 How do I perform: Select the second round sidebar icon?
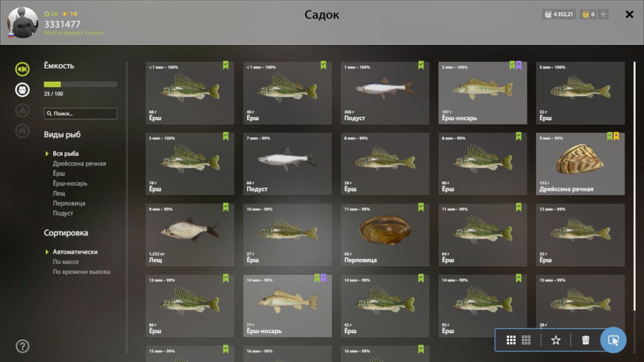[x=22, y=90]
